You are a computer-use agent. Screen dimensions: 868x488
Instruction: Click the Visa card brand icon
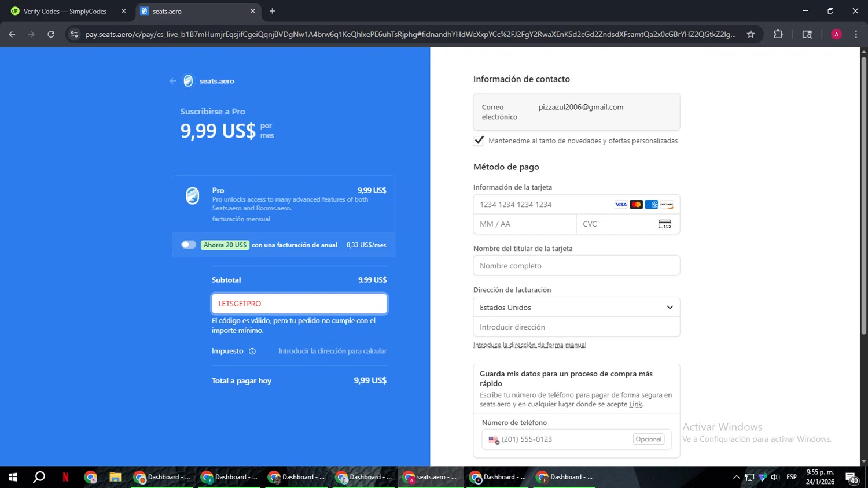(621, 205)
